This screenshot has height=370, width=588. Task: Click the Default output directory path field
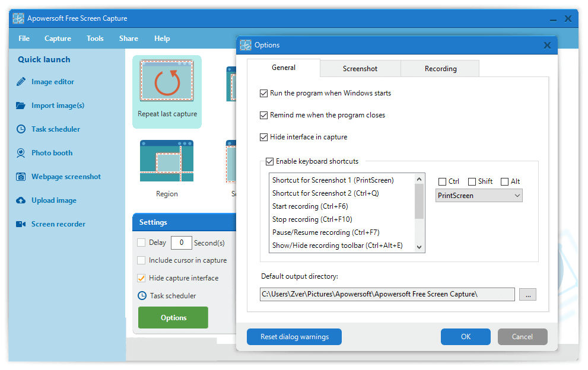click(387, 294)
